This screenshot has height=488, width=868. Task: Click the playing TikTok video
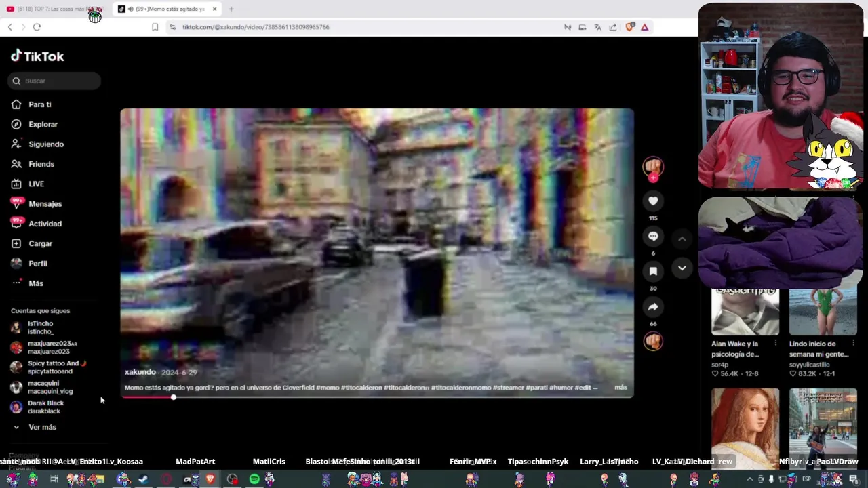(377, 253)
